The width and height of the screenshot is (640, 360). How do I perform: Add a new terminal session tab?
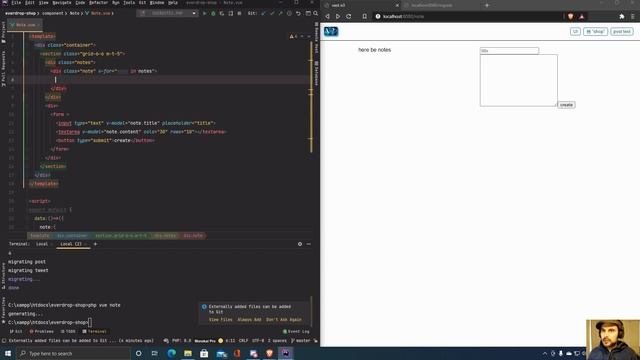pyautogui.click(x=96, y=244)
